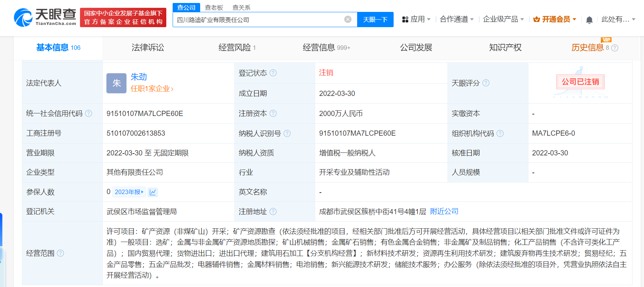The width and height of the screenshot is (644, 287).
Task: Expand the 企业级产品 dropdown
Action: [522, 19]
